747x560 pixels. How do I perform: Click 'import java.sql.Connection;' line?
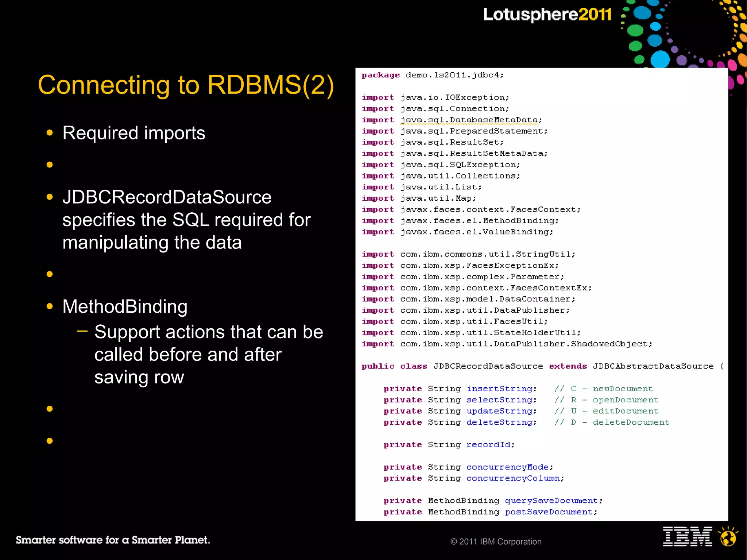(x=436, y=109)
